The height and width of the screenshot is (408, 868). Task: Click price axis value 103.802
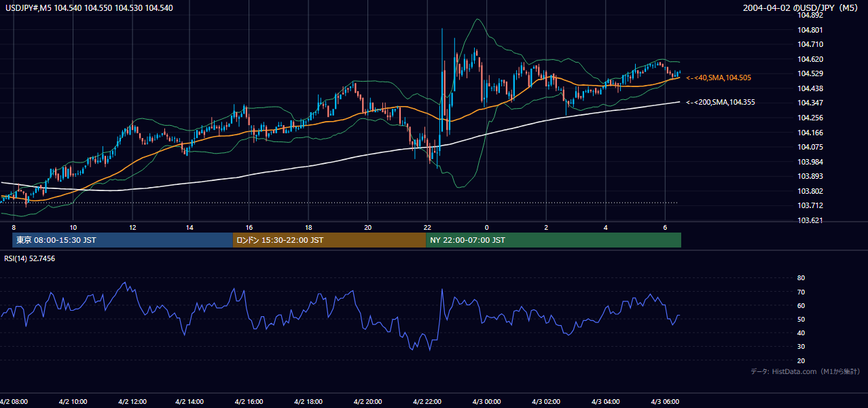click(x=810, y=191)
